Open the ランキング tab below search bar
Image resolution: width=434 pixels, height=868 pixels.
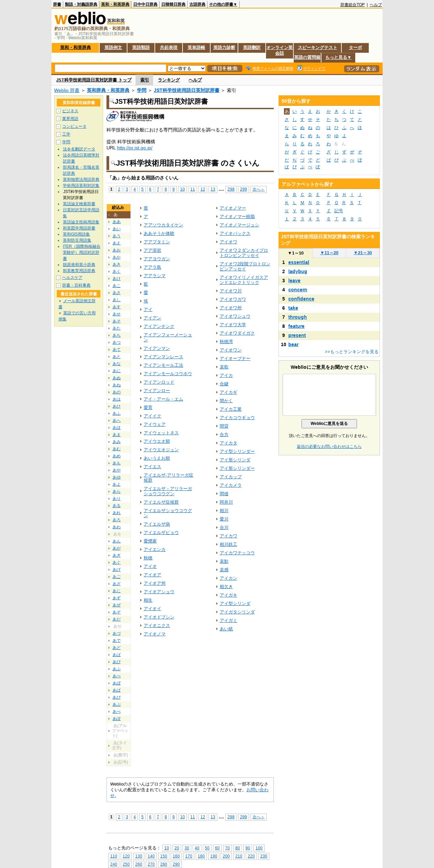coord(169,80)
